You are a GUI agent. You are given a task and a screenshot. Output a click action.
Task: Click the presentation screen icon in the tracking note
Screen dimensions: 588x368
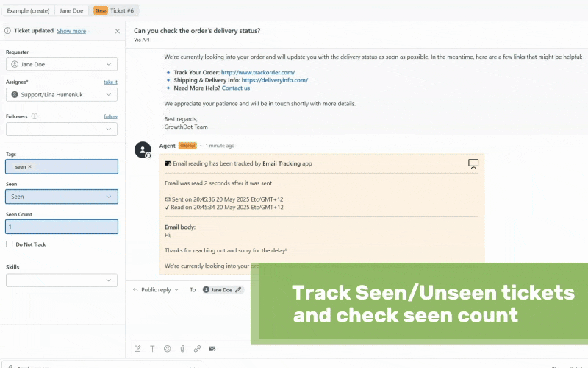click(473, 163)
